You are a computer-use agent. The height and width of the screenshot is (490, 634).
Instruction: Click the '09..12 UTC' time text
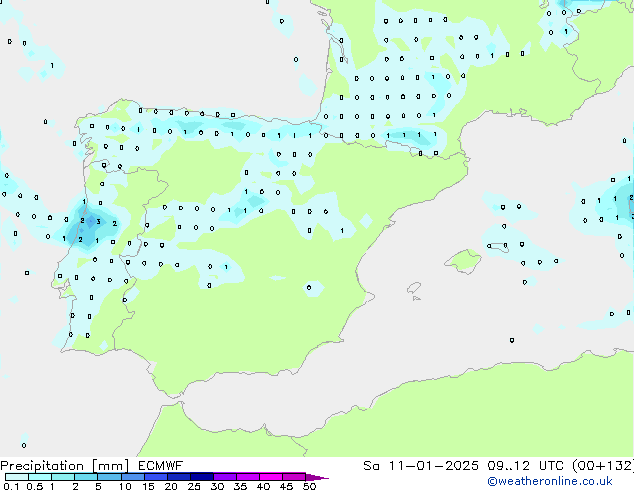pos(525,466)
